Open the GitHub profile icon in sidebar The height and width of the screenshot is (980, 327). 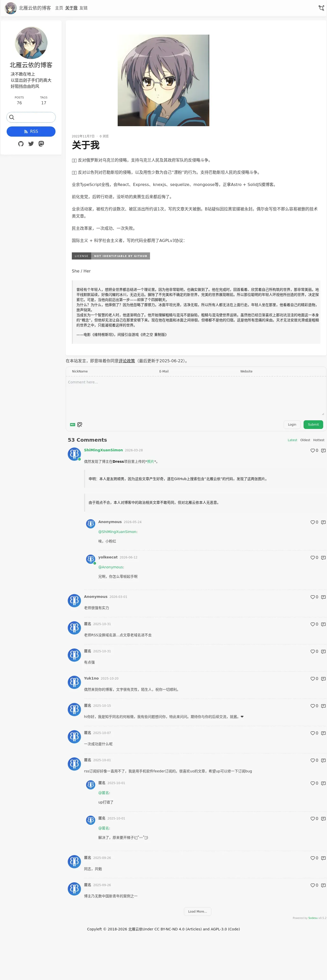[21, 144]
